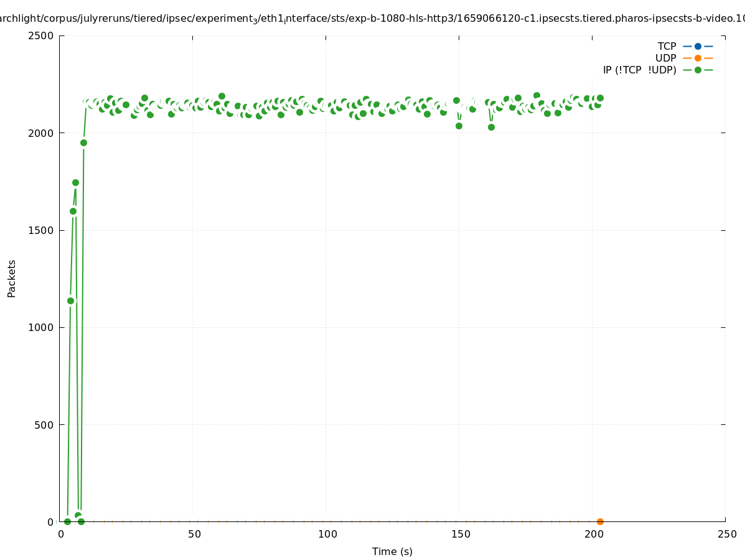The width and height of the screenshot is (745, 560).
Task: Click the orange UDP legend marker
Action: click(x=698, y=58)
